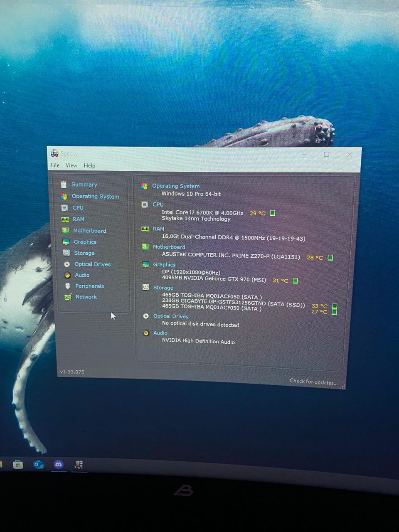Viewport: 399px width, 532px height.
Task: Click the Motherboard icon in sidebar
Action: 66,230
